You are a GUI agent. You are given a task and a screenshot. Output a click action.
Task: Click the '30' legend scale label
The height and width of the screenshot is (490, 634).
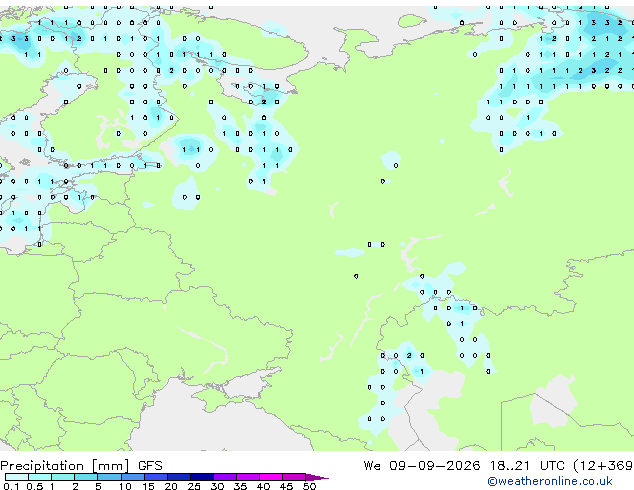217,486
